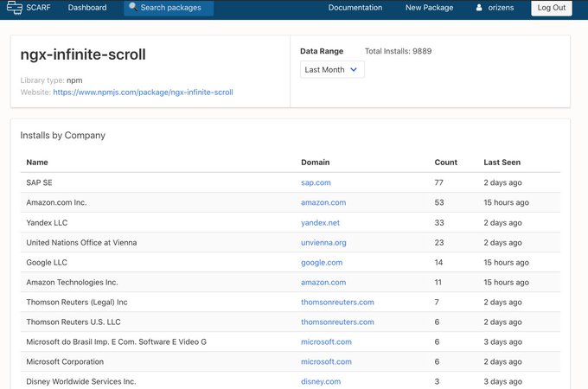Click the Installs by Company heading
Screen dimensions: 588x389
pos(62,136)
